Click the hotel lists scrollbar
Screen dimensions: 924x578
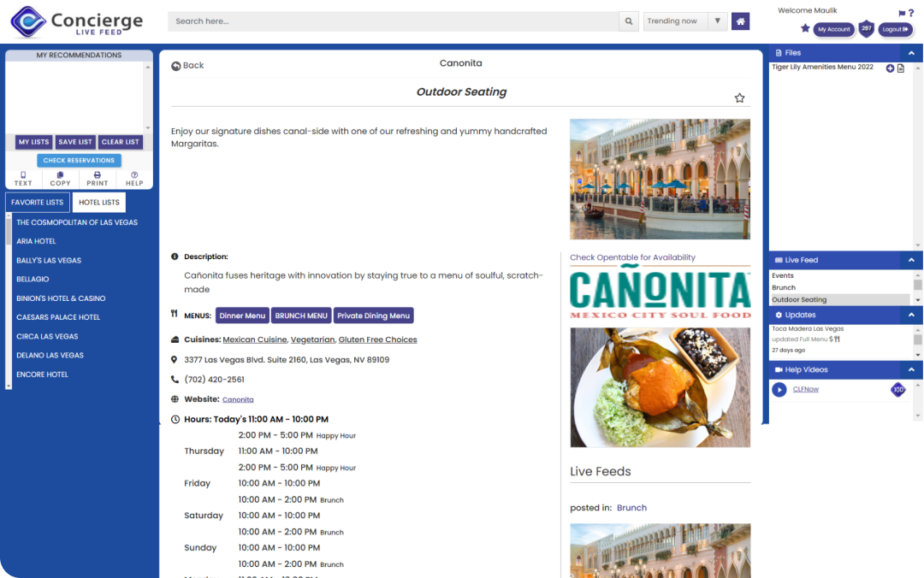pyautogui.click(x=9, y=300)
